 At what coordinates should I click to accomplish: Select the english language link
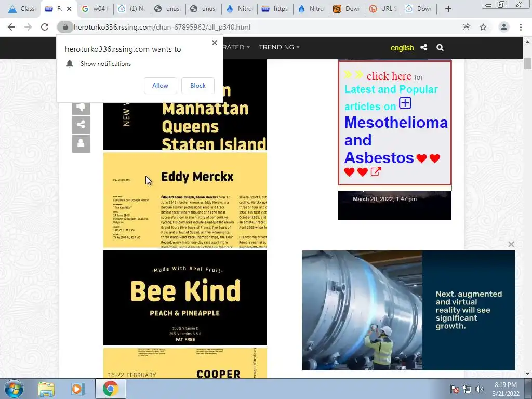coord(402,48)
